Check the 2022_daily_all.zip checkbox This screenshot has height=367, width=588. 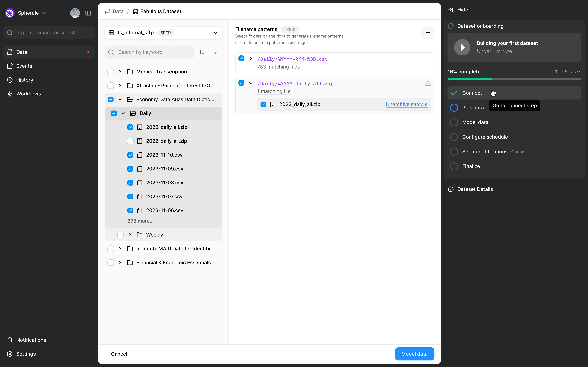(130, 141)
